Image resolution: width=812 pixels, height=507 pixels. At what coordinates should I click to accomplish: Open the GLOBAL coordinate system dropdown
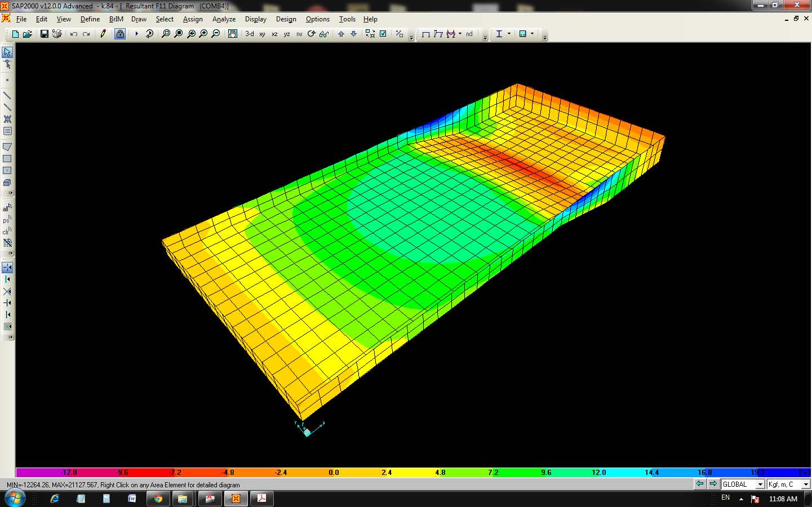(x=760, y=484)
